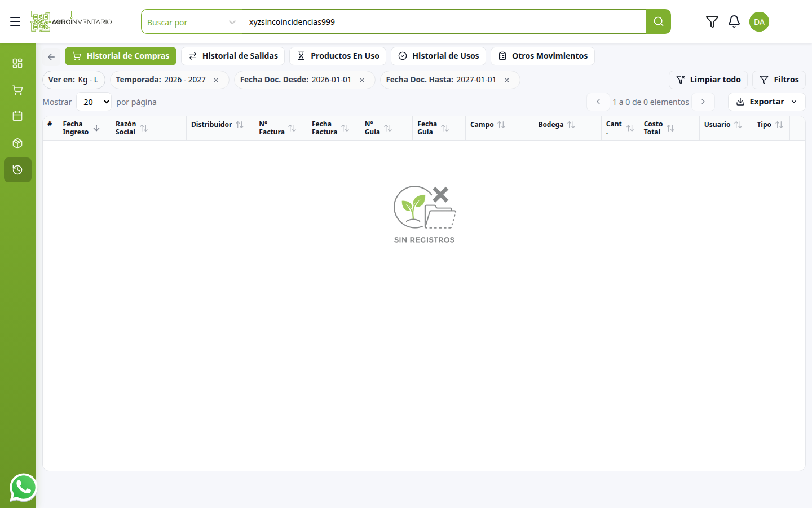Open shopping cart section in sidebar
Image resolution: width=812 pixels, height=508 pixels.
17,90
